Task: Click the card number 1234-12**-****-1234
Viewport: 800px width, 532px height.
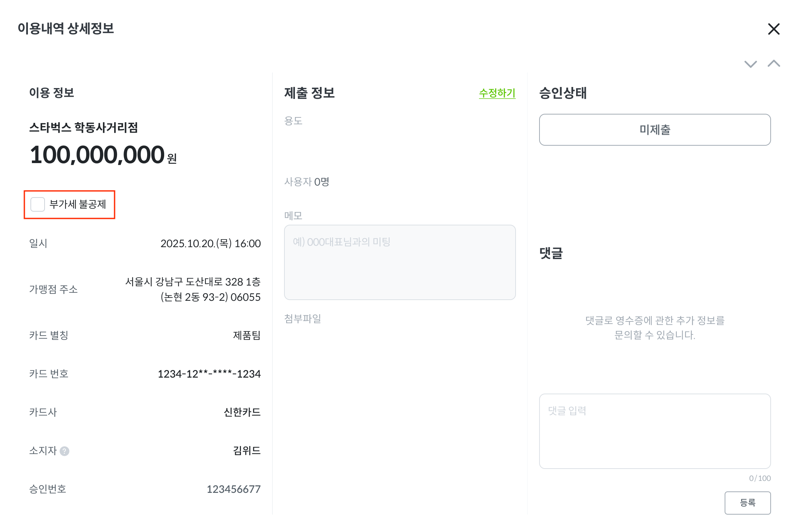Action: click(x=209, y=374)
